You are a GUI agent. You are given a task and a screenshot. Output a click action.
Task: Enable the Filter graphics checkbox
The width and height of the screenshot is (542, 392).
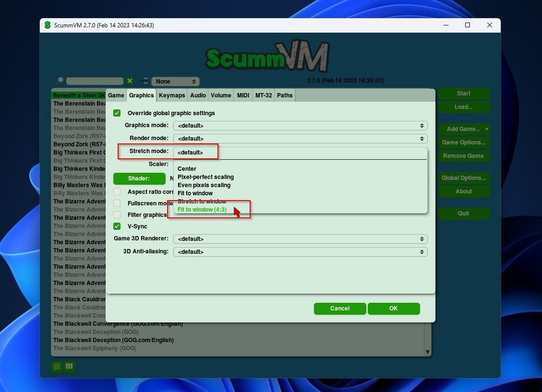point(117,215)
